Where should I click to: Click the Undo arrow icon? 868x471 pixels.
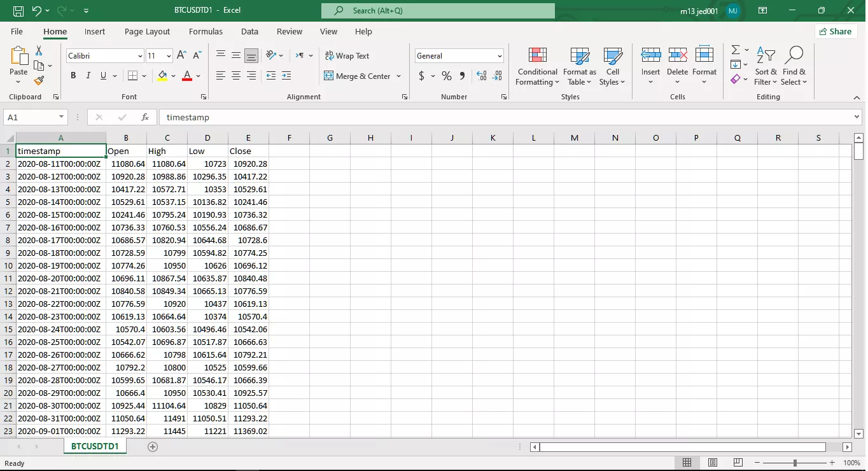[x=36, y=11]
